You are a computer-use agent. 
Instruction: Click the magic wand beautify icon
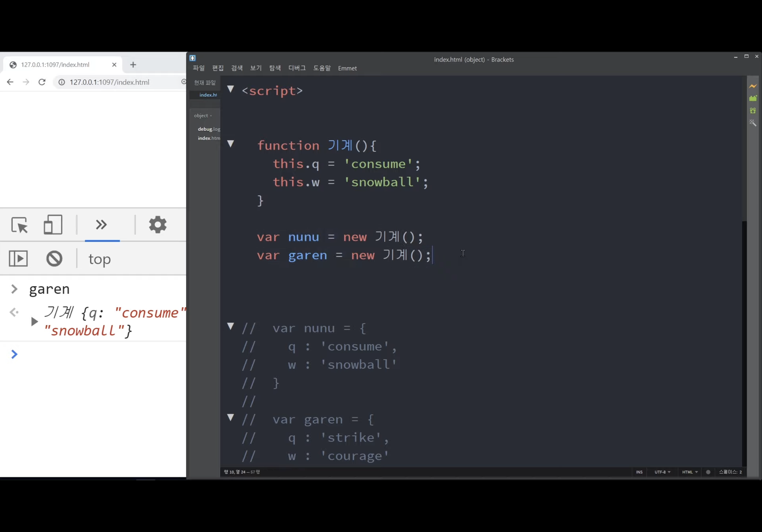752,123
